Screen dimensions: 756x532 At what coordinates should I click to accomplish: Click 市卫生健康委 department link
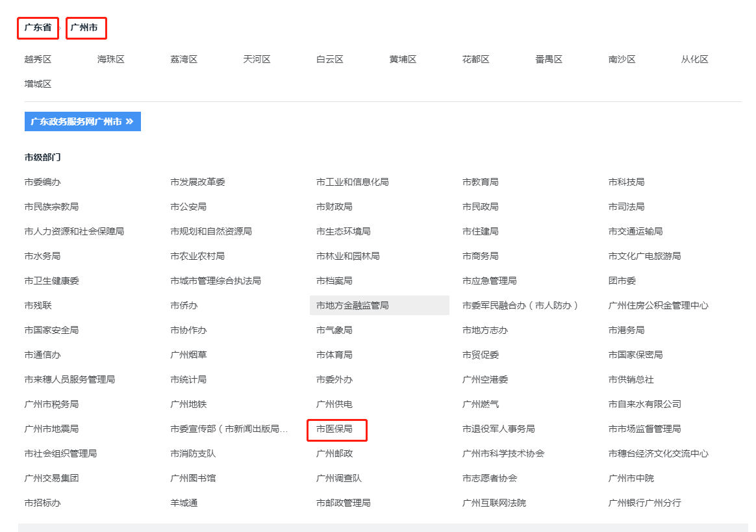coord(51,281)
